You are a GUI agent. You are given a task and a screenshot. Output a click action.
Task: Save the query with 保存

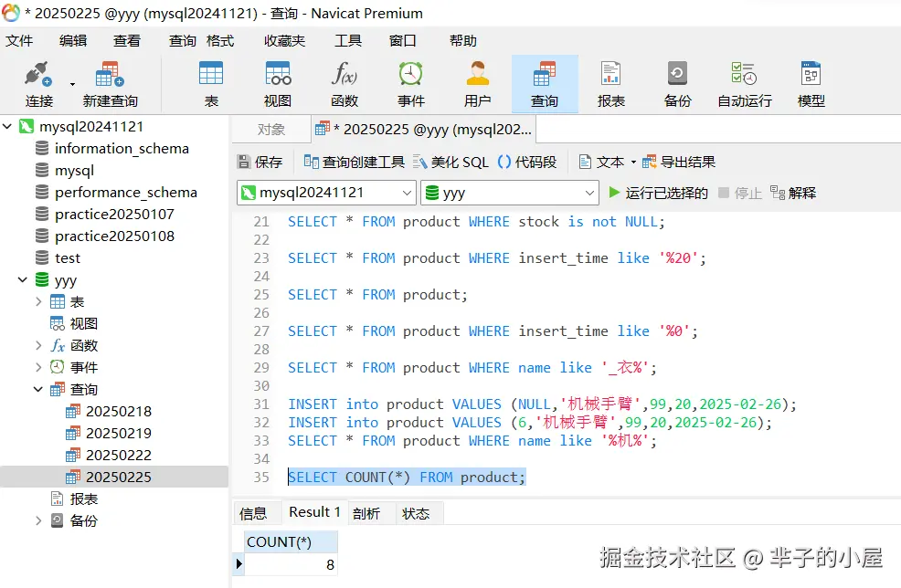(x=260, y=162)
